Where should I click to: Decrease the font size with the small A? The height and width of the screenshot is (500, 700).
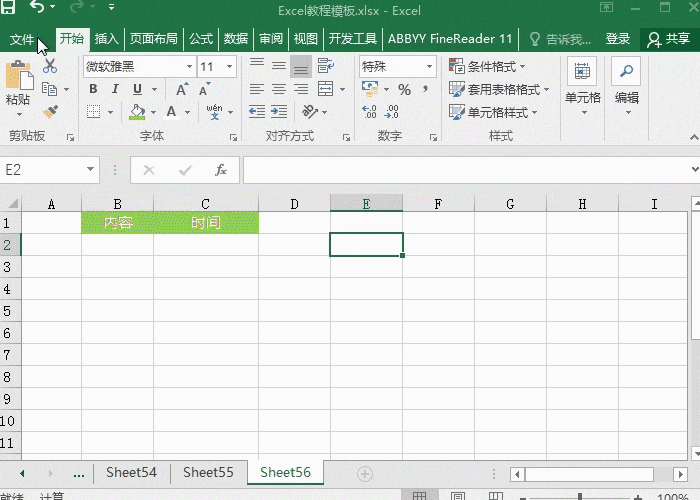click(x=204, y=89)
